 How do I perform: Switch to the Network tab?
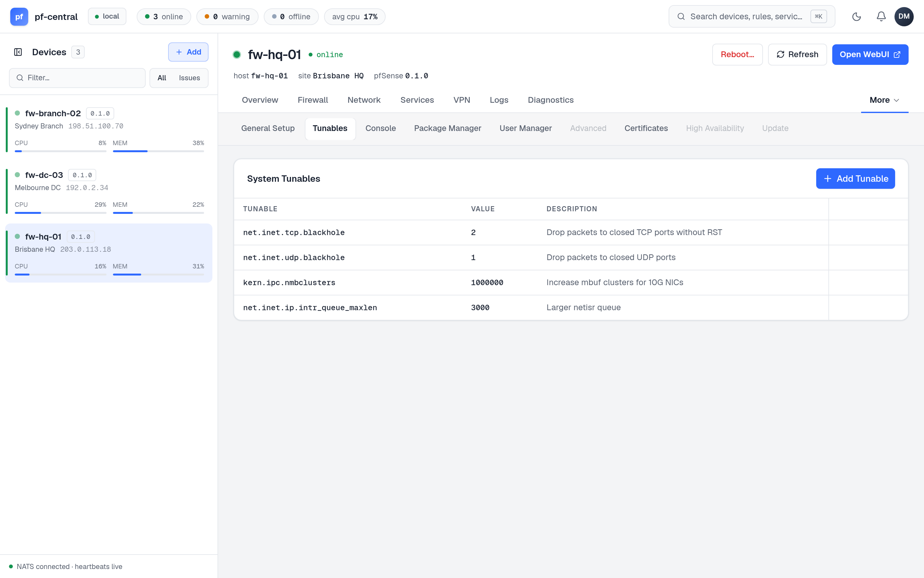364,100
